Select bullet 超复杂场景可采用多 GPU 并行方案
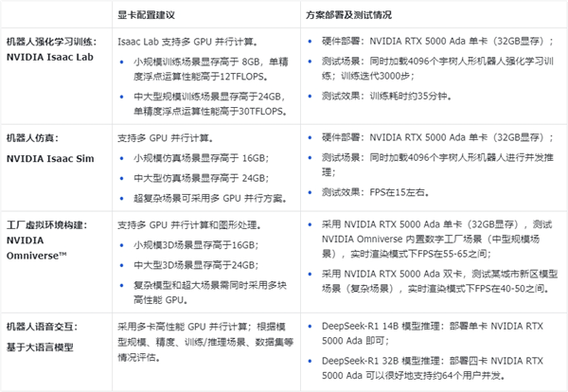The height and width of the screenshot is (392, 568). tap(210, 199)
